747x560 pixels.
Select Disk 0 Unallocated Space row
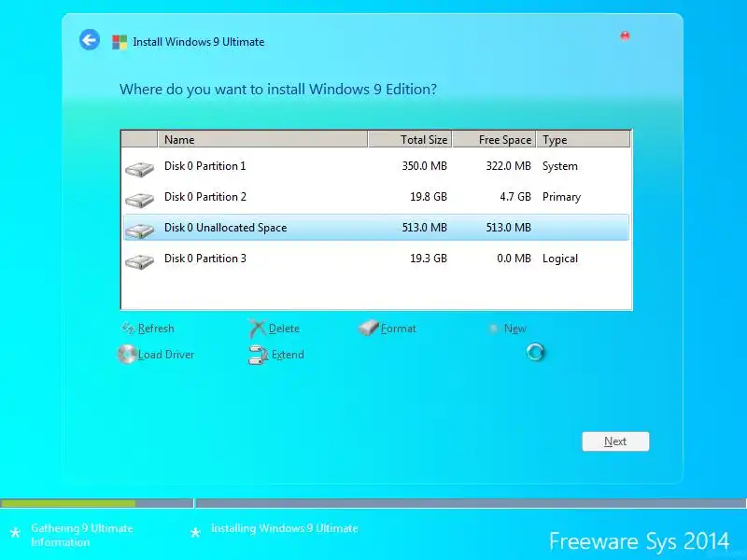tap(376, 228)
